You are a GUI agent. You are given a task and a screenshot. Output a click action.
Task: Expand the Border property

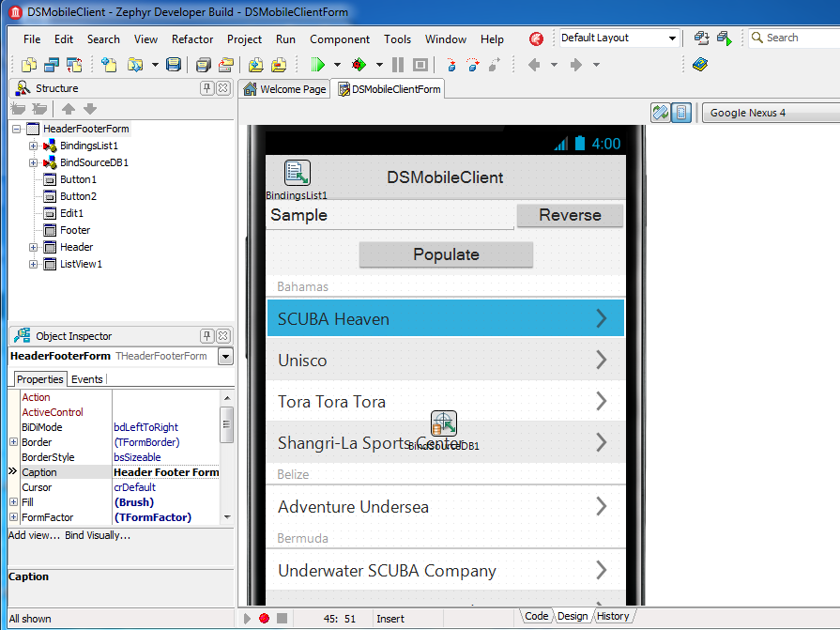click(x=13, y=442)
